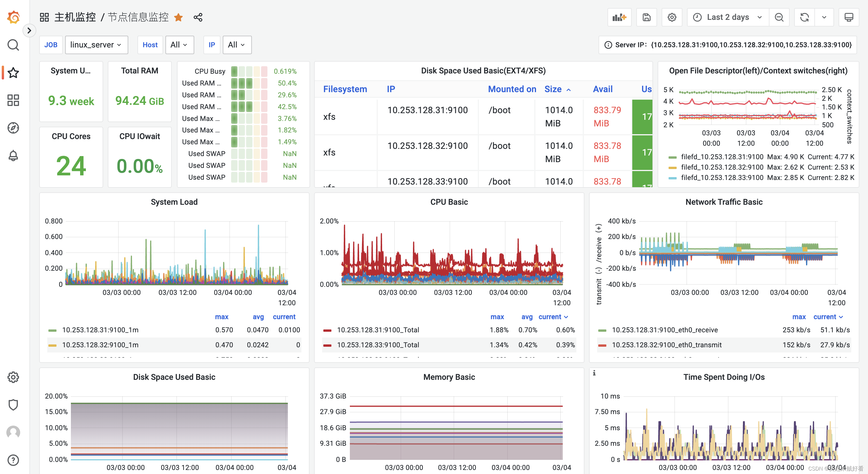Open the IP All dropdown
This screenshot has width=868, height=474.
coord(237,44)
